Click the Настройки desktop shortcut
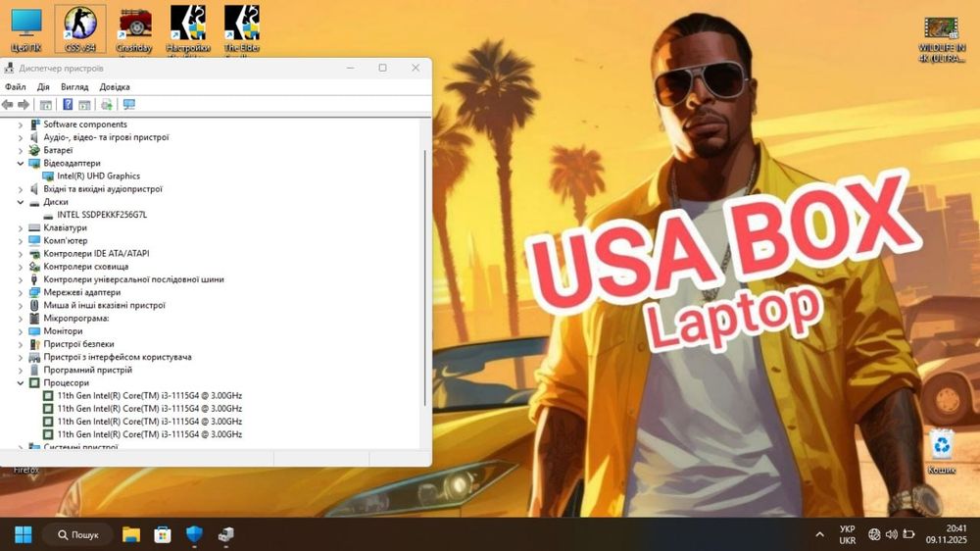 [188, 30]
